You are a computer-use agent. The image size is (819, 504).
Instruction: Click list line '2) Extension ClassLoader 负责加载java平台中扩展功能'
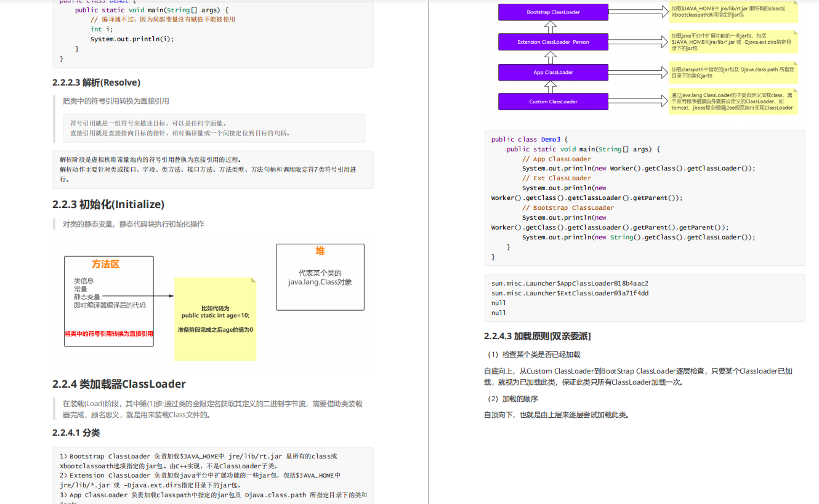[x=200, y=475]
